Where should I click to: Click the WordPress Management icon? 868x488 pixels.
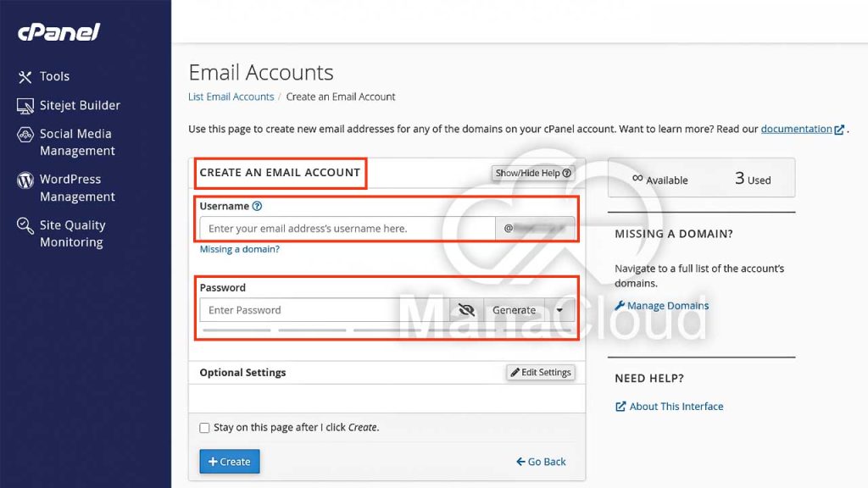click(25, 180)
